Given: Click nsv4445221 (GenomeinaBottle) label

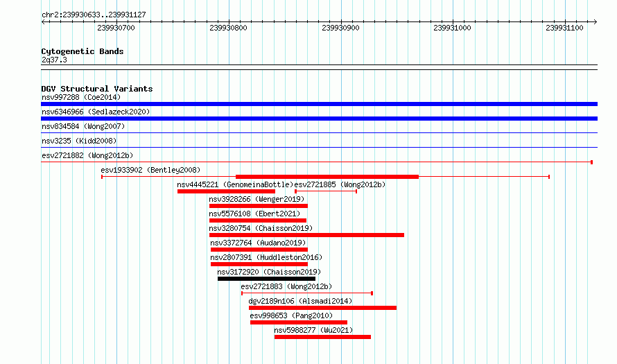Looking at the screenshot, I should click(235, 184).
